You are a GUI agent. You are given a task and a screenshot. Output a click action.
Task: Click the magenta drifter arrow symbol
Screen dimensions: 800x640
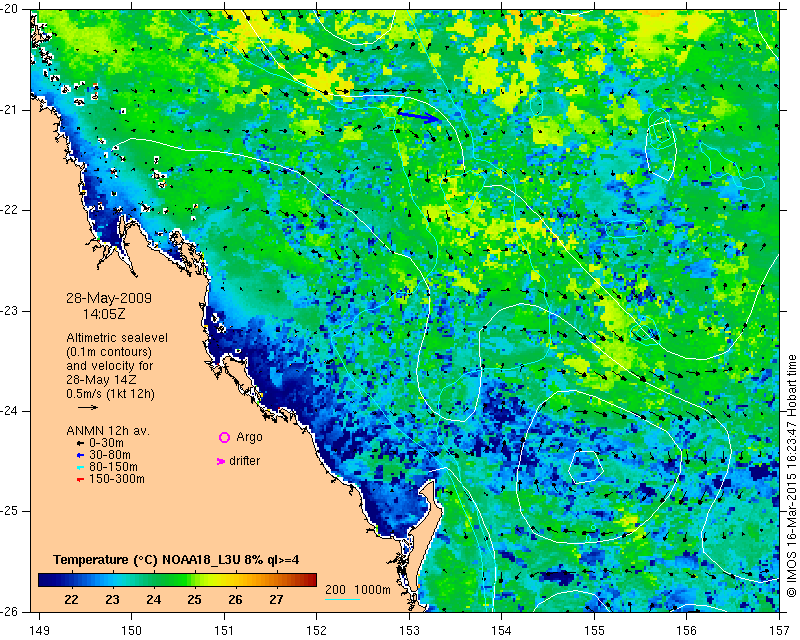[220, 461]
